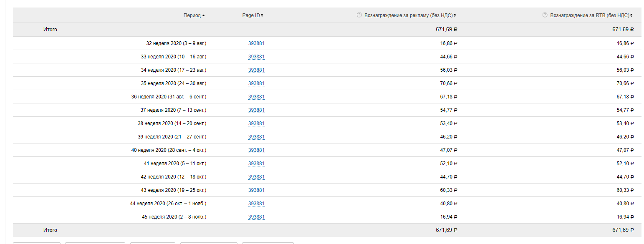
Task: Click sort arrows after Вознаграждение за рекламу
Action: pos(455,15)
